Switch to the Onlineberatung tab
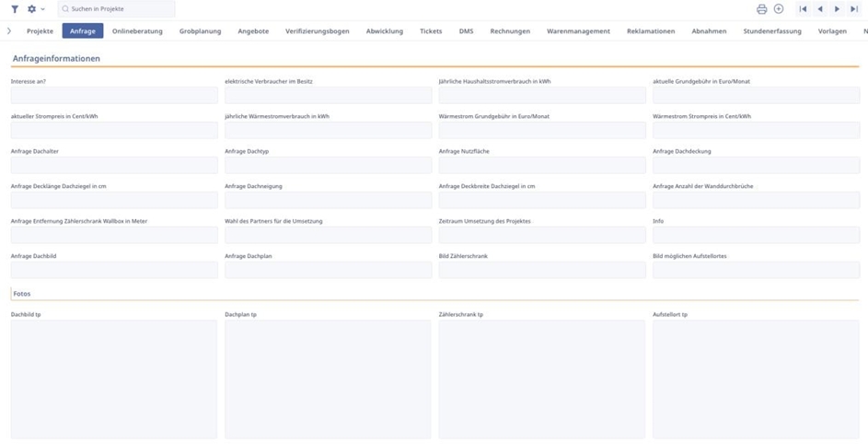Screen dimensions: 868x444 coord(137,31)
